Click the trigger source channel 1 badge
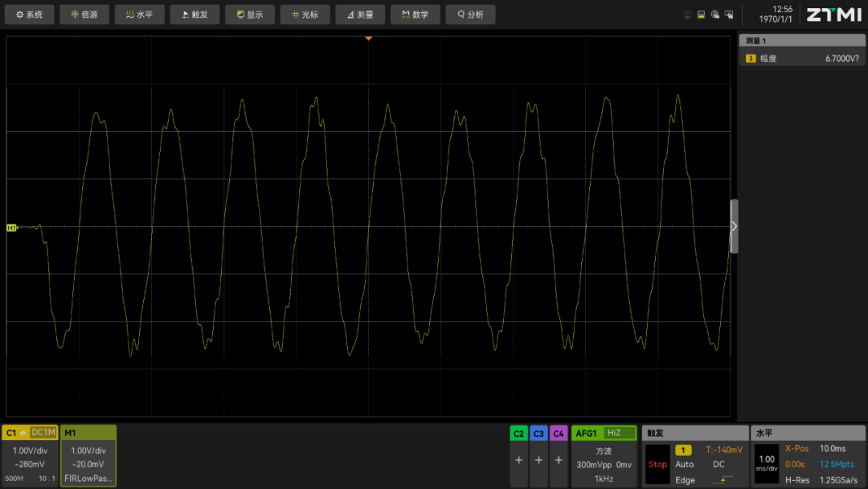This screenshot has width=868, height=489. click(683, 450)
